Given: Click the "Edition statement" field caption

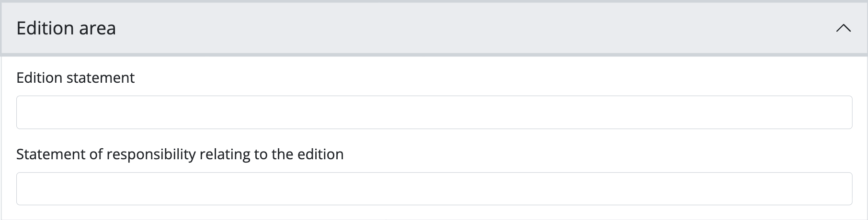Looking at the screenshot, I should click(75, 78).
